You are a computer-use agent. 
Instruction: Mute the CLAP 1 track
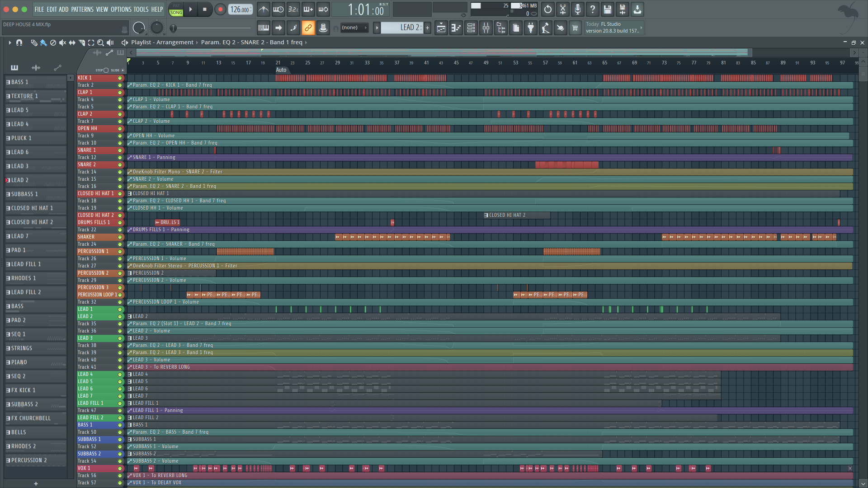[x=120, y=92]
